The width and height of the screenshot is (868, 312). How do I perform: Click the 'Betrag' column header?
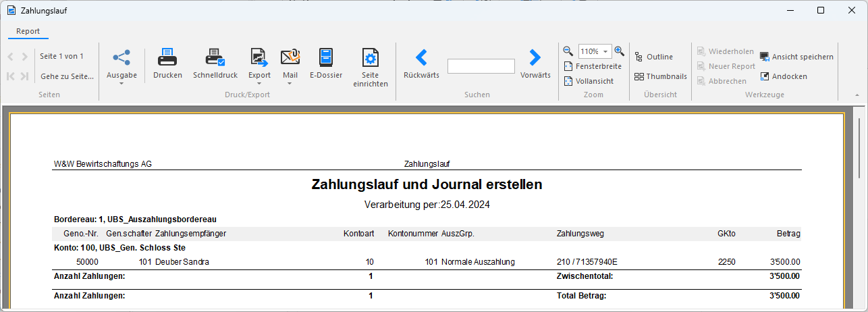[788, 234]
